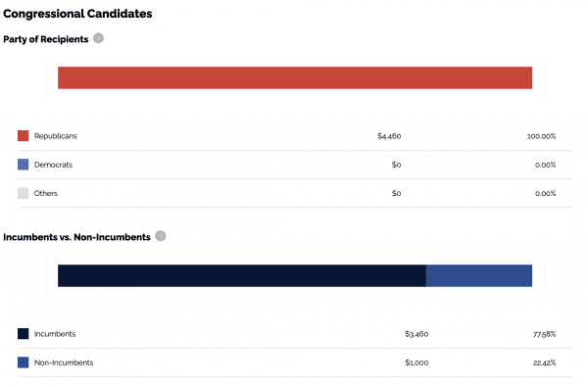
Task: Click the lighter blue Non-Incumbents bar segment
Action: click(479, 275)
